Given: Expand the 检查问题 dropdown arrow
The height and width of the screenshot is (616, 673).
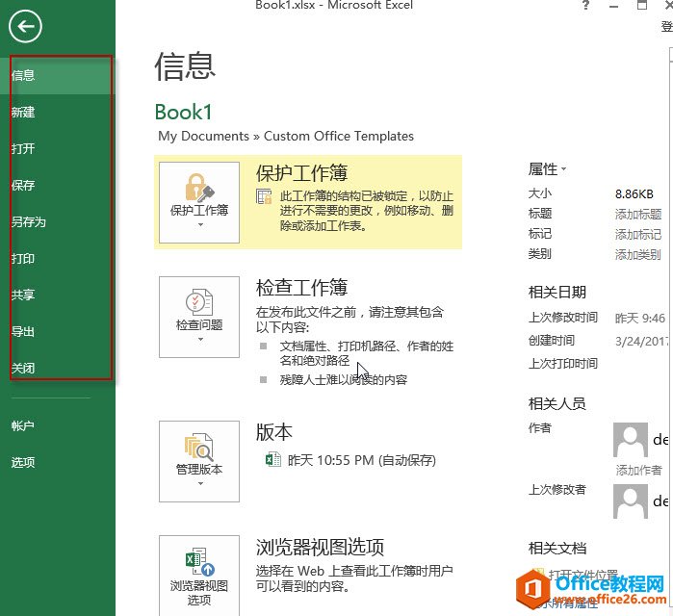Looking at the screenshot, I should coord(200,340).
